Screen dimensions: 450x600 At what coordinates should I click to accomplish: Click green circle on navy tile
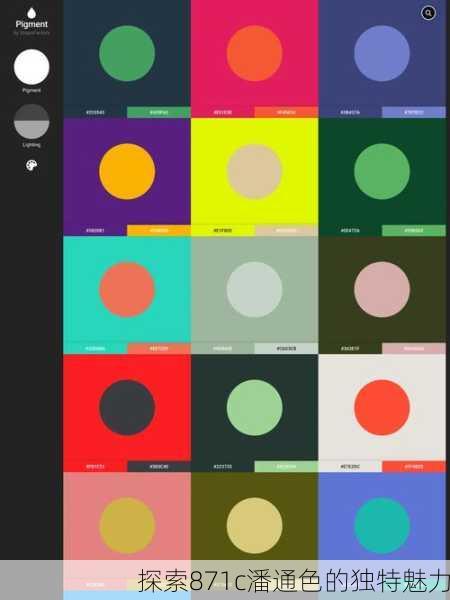(x=127, y=53)
